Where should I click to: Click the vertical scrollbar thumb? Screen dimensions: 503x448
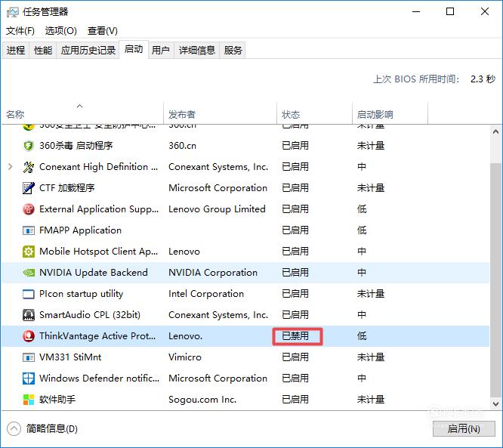click(495, 281)
